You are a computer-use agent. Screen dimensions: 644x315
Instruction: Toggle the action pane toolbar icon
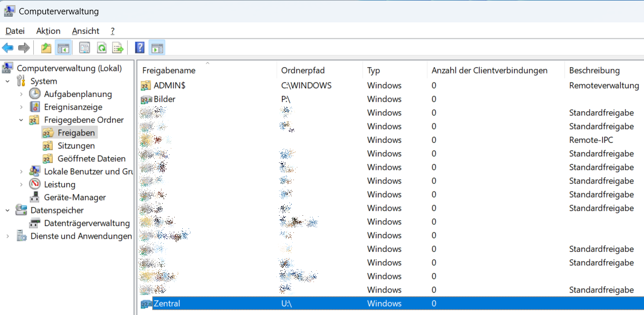point(157,48)
